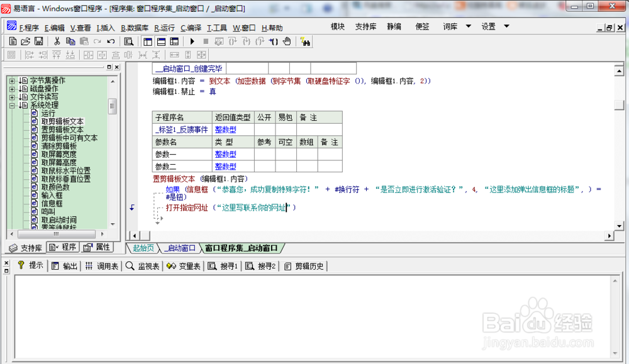Open the dropdown arrow next to 设置
This screenshot has width=629, height=364.
click(x=506, y=26)
